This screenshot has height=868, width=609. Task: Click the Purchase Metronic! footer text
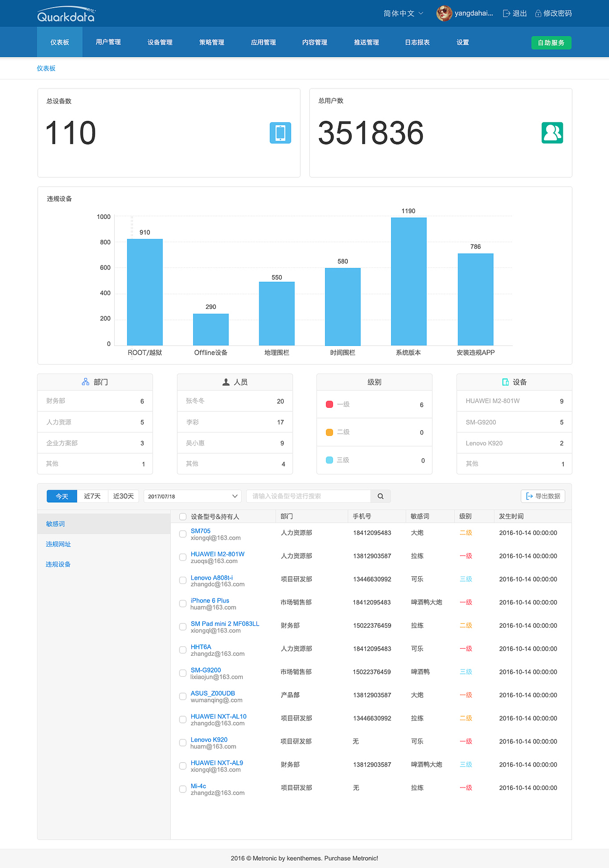coord(351,858)
